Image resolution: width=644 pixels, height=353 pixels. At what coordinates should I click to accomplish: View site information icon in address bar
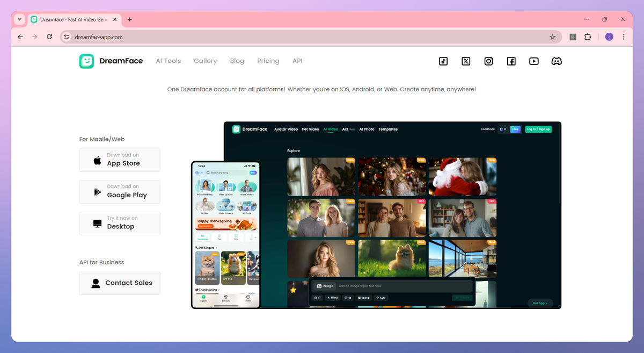67,37
